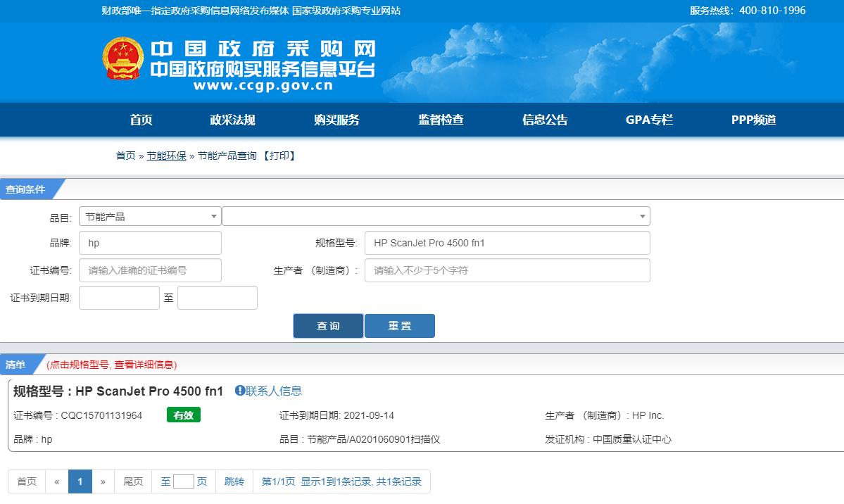Open the GPA专栏 navigation item
Image resolution: width=844 pixels, height=504 pixels.
pyautogui.click(x=649, y=120)
